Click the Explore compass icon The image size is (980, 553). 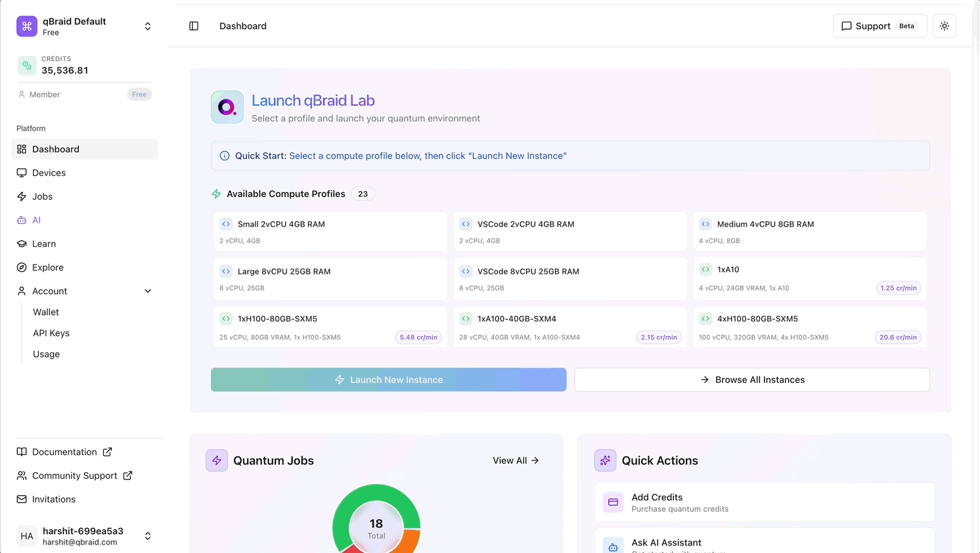click(x=22, y=267)
